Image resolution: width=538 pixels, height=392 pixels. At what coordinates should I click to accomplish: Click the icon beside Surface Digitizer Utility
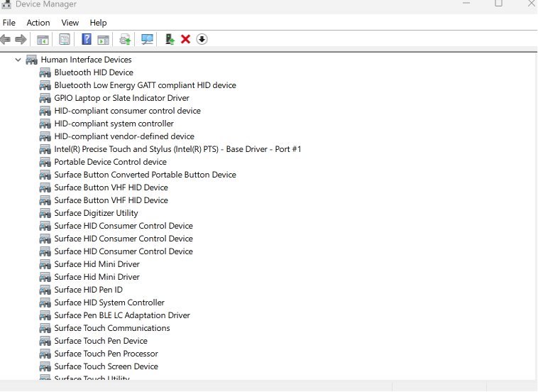(x=45, y=213)
